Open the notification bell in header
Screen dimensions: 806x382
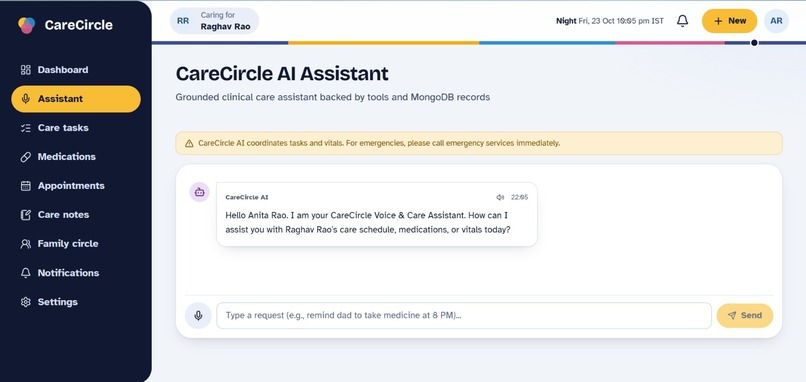[682, 21]
